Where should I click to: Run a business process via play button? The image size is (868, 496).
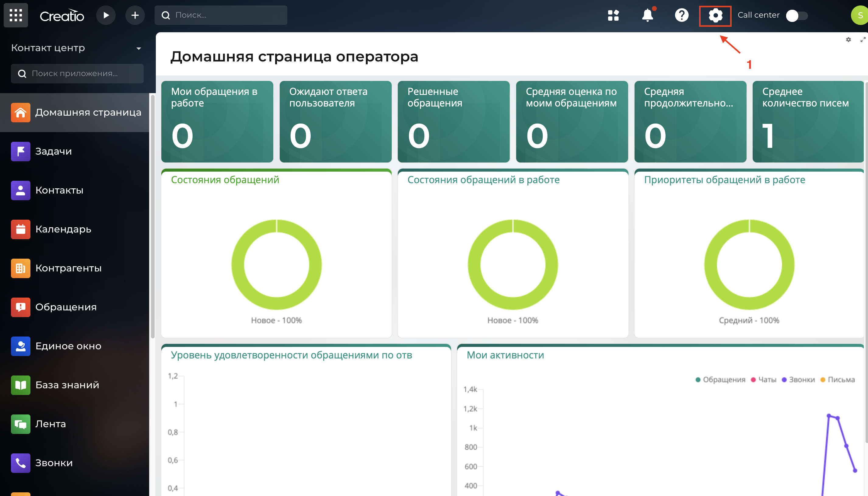[106, 15]
